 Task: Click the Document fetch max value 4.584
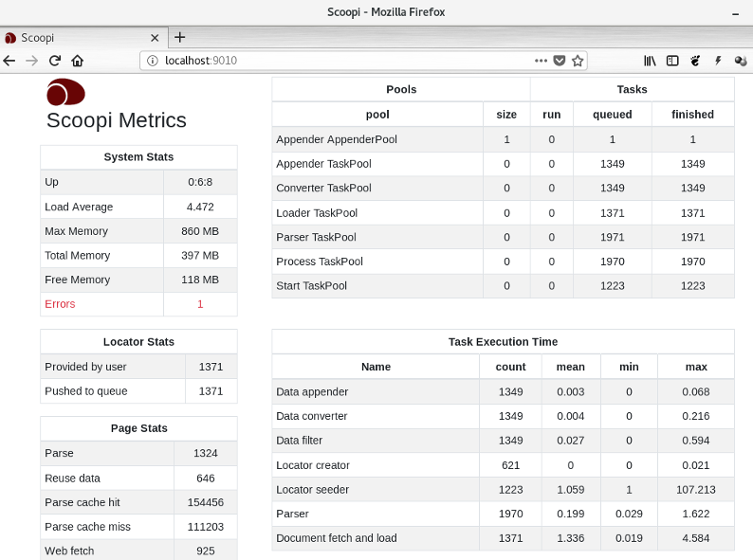click(695, 538)
